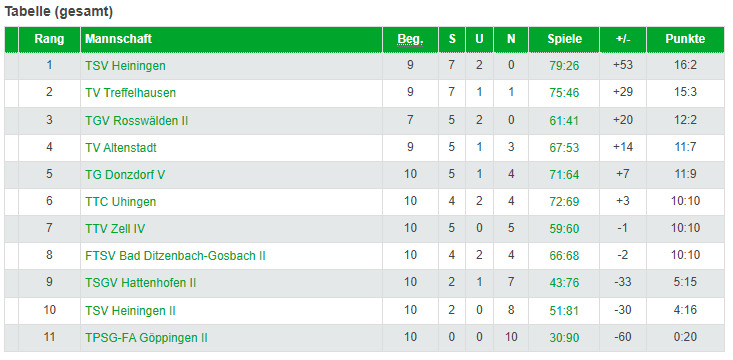Click the Spiele column header
Viewport: 733px width, 360px height.
[564, 39]
